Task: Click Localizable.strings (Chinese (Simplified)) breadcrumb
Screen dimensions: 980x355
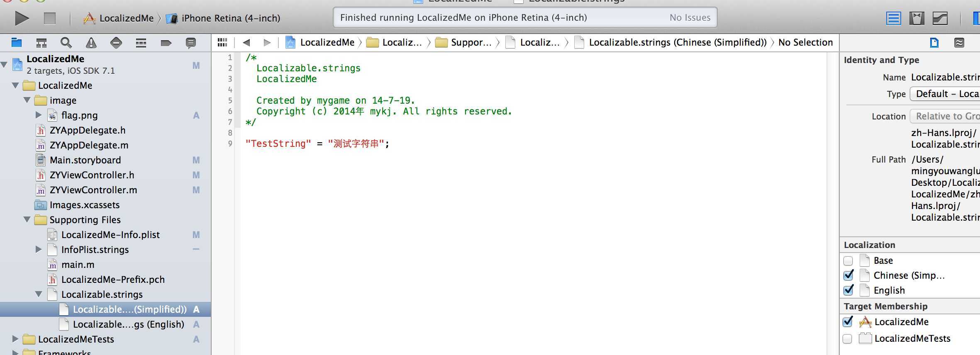Action: [x=670, y=42]
